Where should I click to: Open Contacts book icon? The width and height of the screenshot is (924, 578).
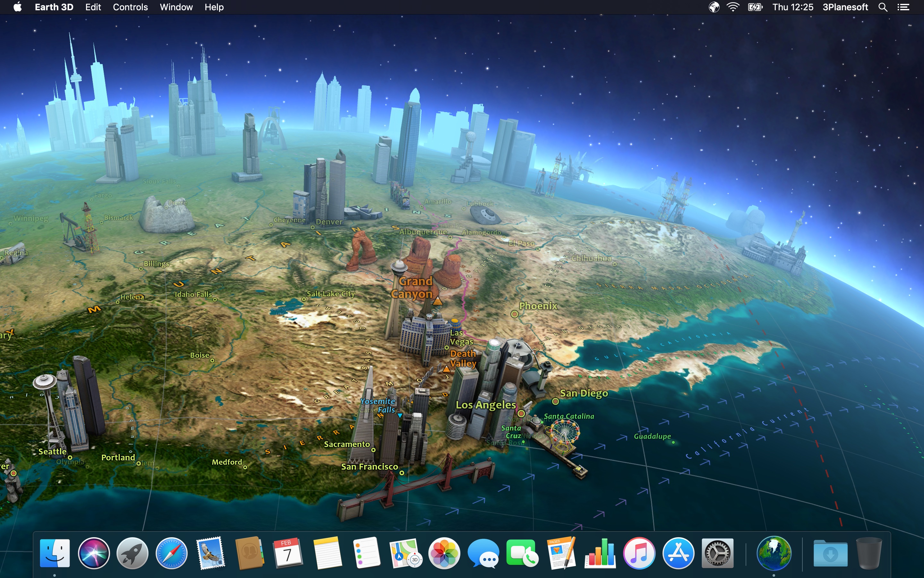click(249, 553)
